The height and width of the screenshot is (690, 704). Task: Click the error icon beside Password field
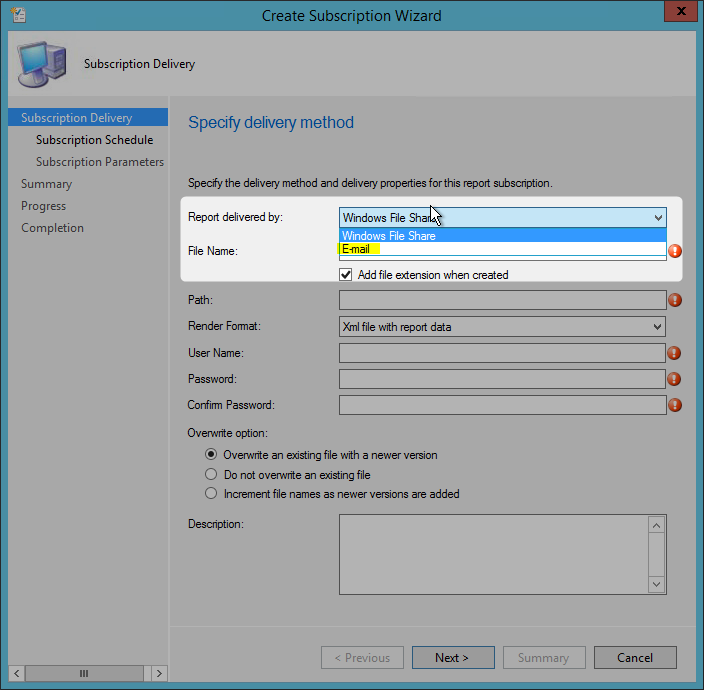click(674, 379)
